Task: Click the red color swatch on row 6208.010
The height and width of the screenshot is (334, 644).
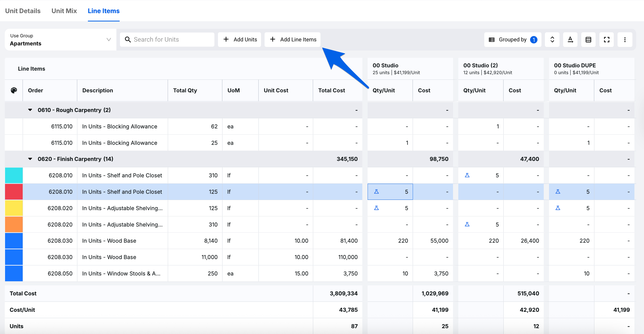Action: coord(14,192)
